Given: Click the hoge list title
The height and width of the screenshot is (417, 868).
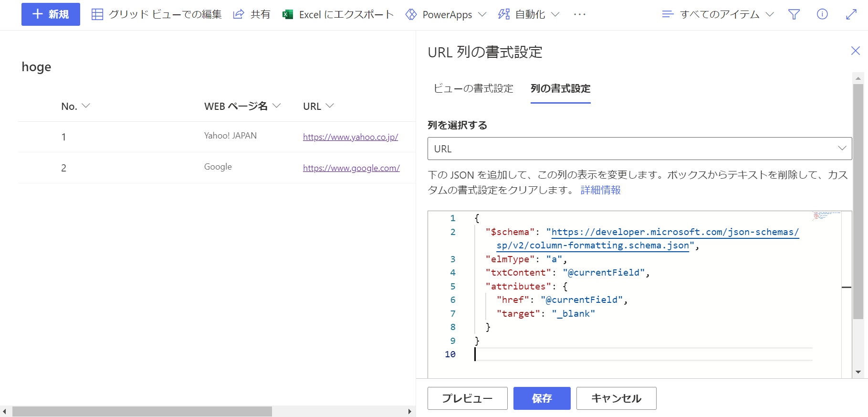Looking at the screenshot, I should (36, 67).
